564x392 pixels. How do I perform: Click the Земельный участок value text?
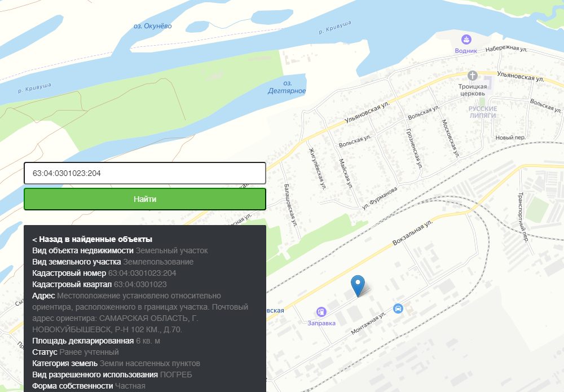coord(171,250)
